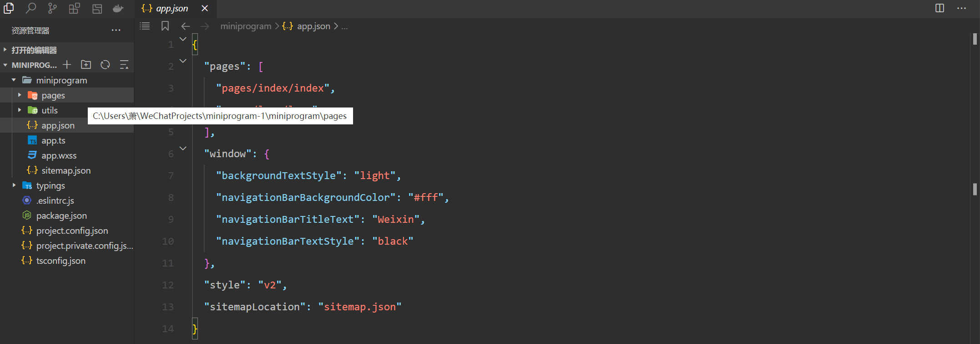Click the layout panel icon in the activity bar
Viewport: 980px width, 344px height.
(x=97, y=8)
